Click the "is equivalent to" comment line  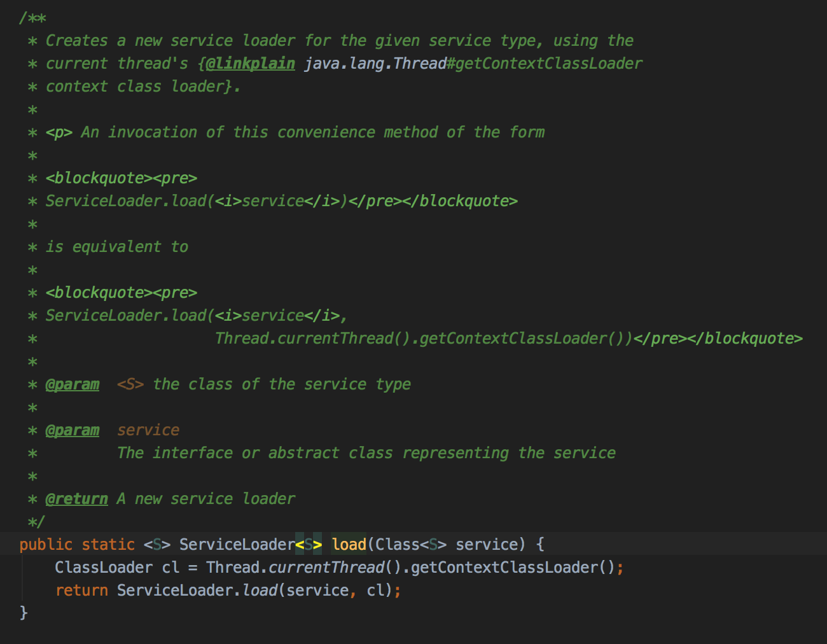click(x=116, y=247)
